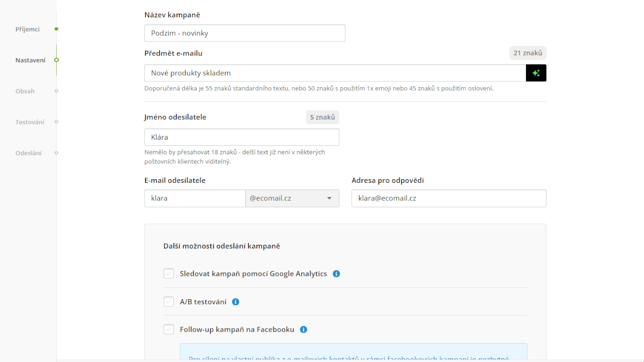Click the Jméno odesílatele field
The height and width of the screenshot is (362, 644).
242,137
